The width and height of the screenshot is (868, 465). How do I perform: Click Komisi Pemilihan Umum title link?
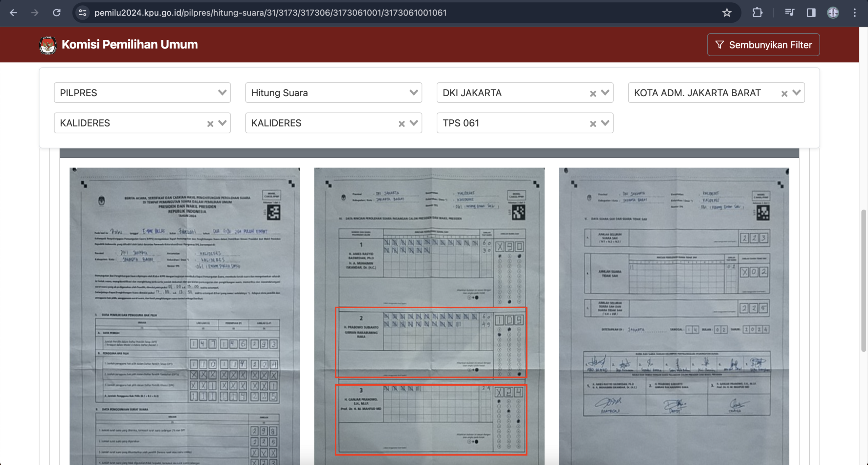coord(130,44)
